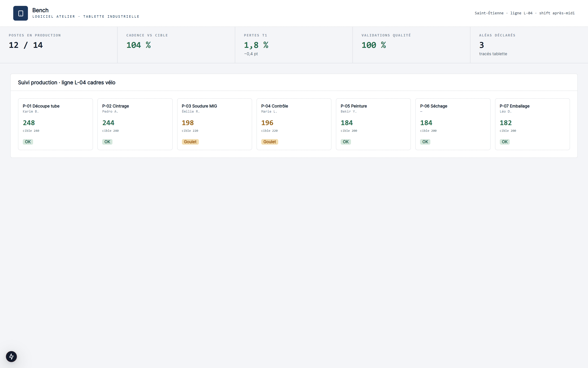This screenshot has width=588, height=368.
Task: Click the 248 count on P-01
Action: click(29, 123)
